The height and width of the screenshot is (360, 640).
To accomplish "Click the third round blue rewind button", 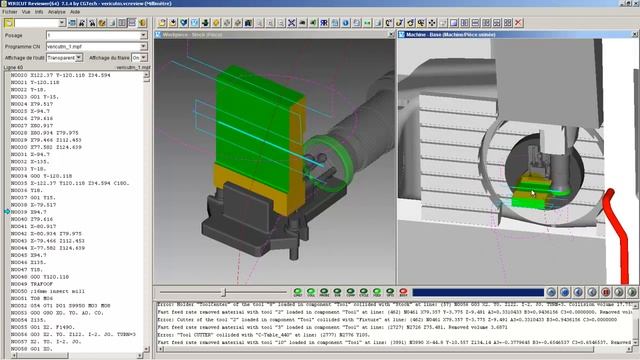I will pos(578,292).
